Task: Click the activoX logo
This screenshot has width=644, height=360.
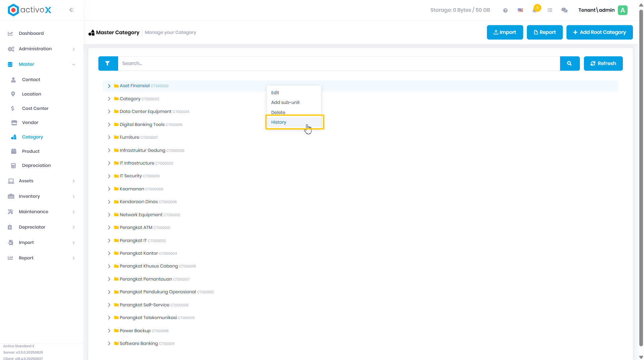Action: click(30, 10)
